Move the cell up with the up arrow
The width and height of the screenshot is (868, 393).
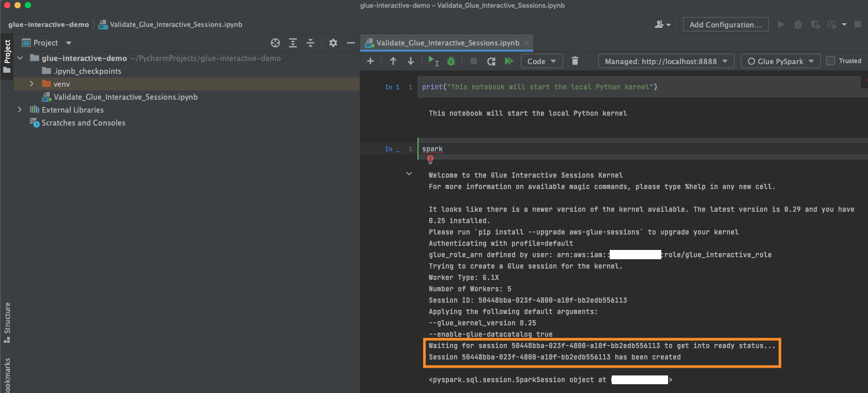[x=393, y=61]
